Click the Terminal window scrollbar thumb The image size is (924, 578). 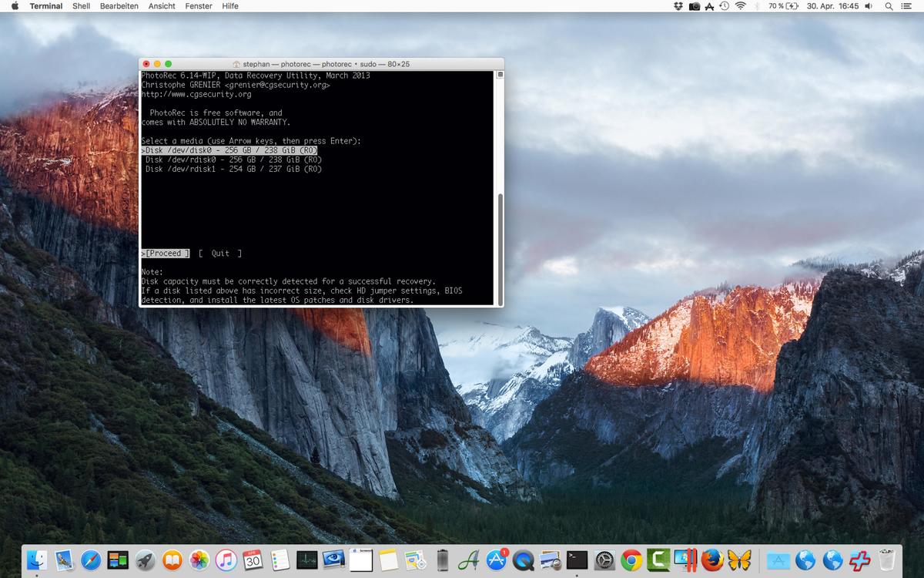[x=499, y=248]
